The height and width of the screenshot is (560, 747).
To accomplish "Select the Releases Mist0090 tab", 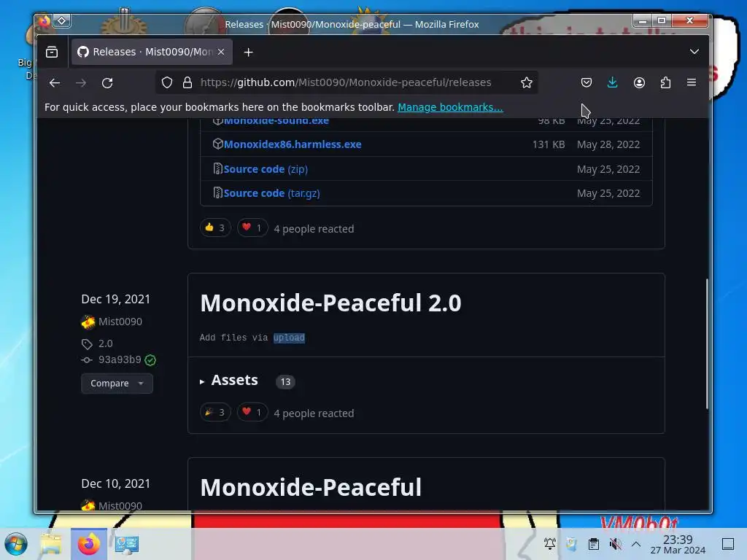I will click(152, 52).
